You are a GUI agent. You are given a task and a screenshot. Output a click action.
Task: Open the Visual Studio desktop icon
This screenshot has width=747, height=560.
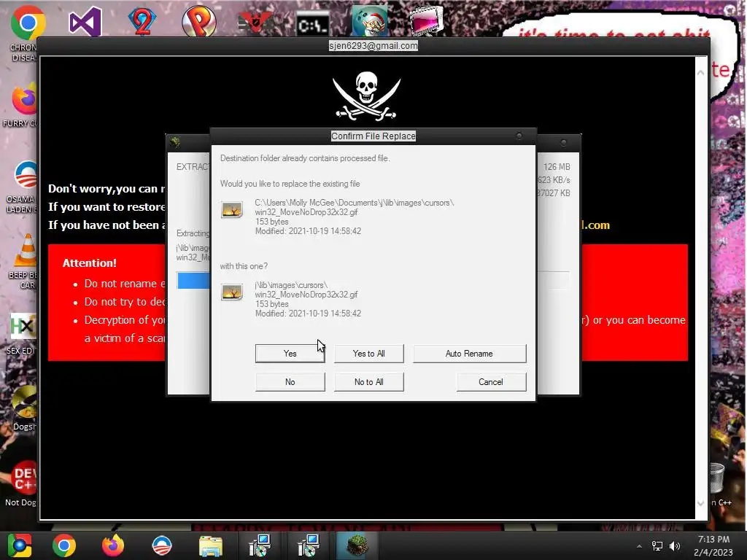coord(85,22)
